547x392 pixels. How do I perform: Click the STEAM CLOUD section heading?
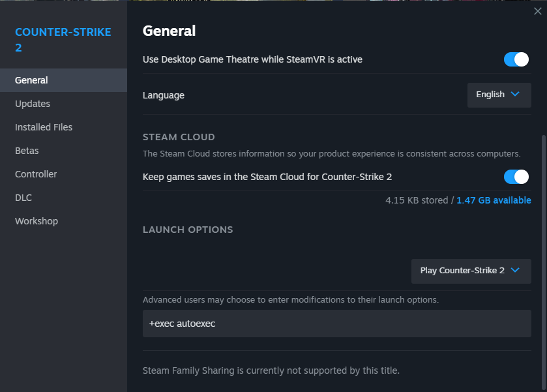click(179, 137)
